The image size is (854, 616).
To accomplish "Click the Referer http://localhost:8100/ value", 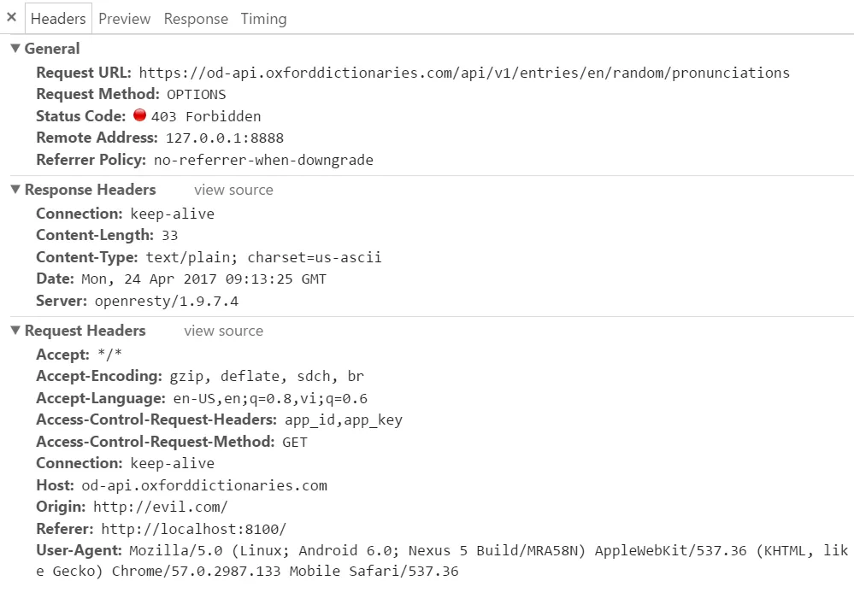I will tap(193, 529).
